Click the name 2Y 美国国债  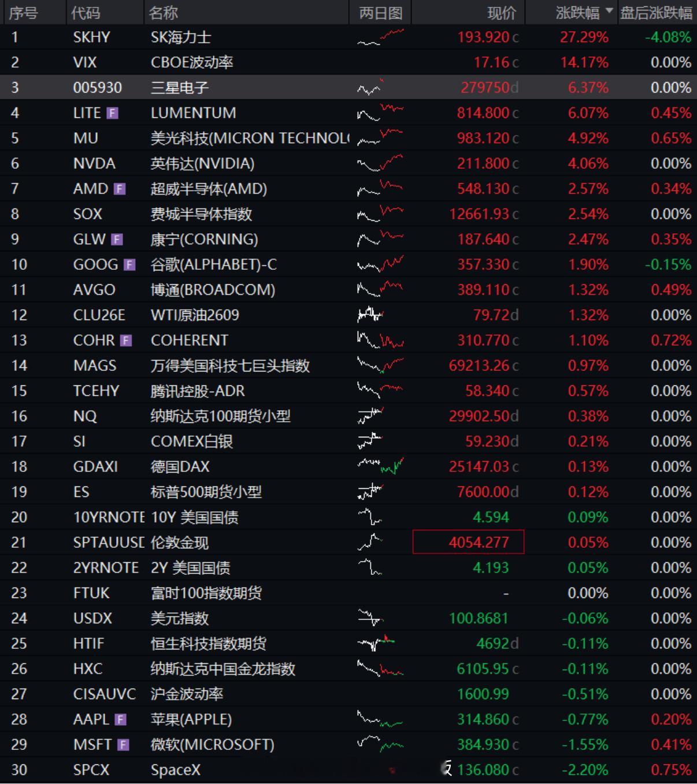point(190,568)
